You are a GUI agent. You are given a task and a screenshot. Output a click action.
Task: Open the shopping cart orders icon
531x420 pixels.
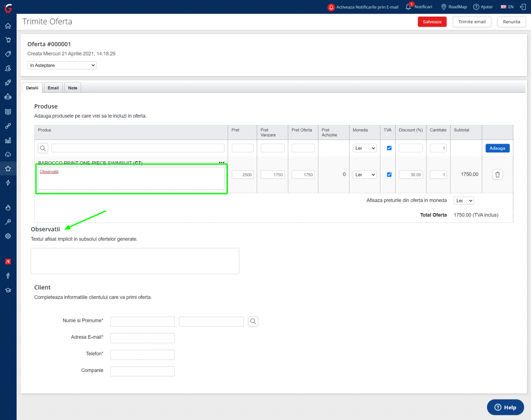click(8, 40)
